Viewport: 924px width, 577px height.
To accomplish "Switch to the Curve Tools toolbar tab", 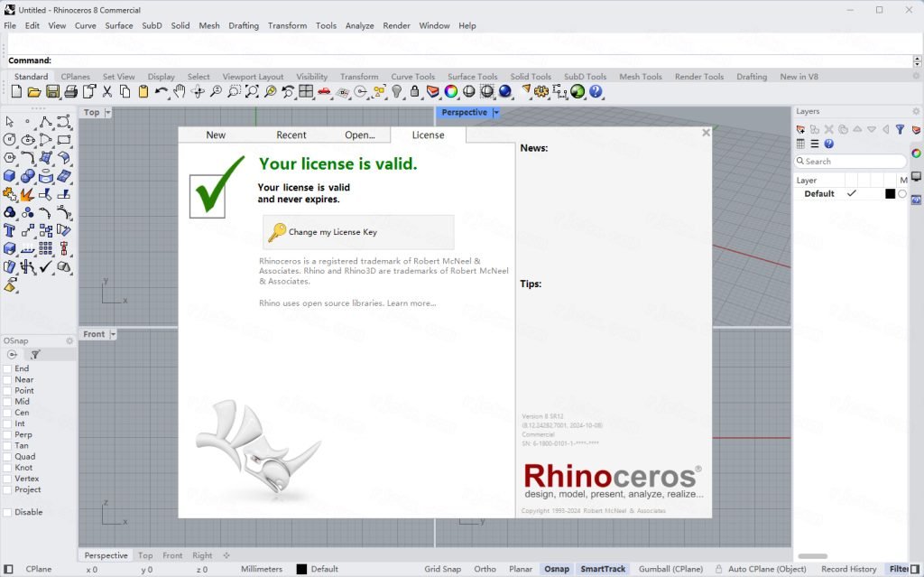I will click(x=413, y=77).
